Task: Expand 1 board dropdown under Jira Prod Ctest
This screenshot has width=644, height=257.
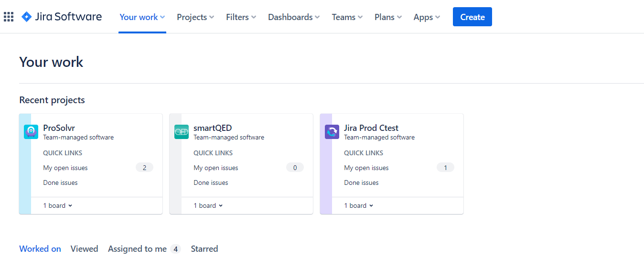Action: 359,205
